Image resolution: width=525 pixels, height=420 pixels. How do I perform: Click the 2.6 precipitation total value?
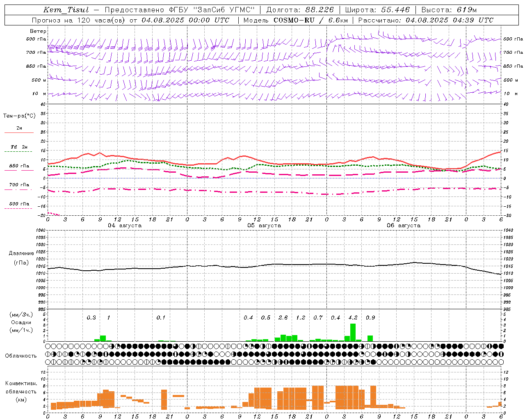coord(283,318)
